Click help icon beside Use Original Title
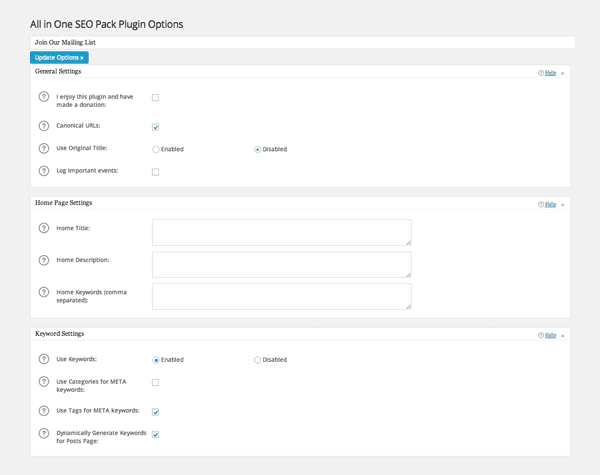 [44, 148]
